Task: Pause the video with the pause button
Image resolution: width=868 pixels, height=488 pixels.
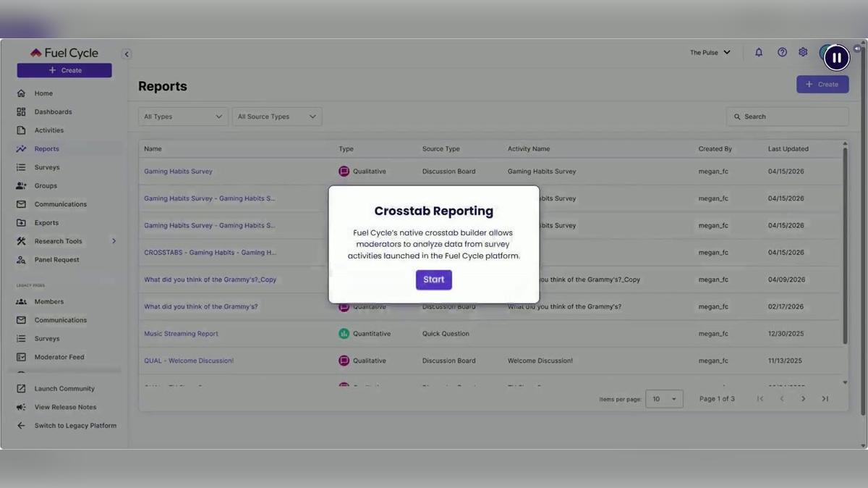Action: 836,58
